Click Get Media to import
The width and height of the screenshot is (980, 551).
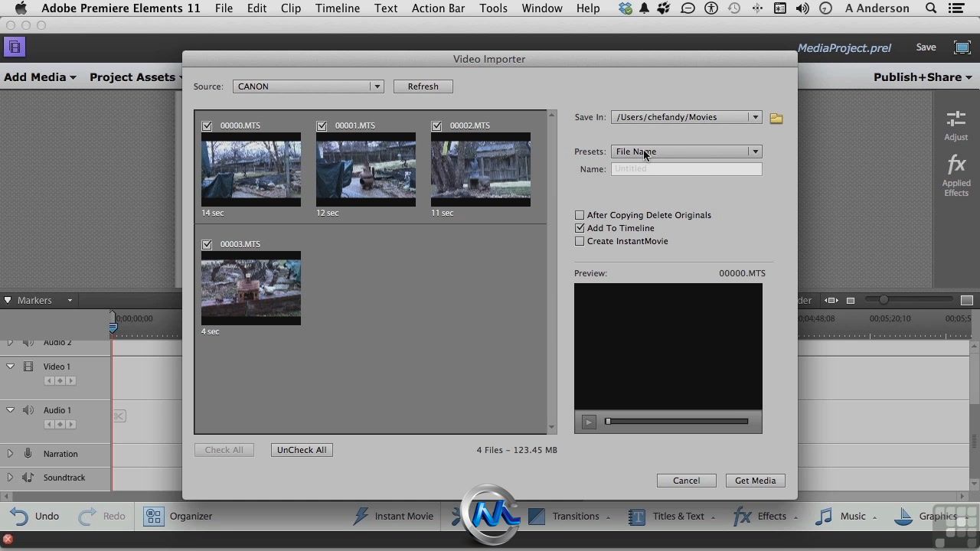(756, 481)
